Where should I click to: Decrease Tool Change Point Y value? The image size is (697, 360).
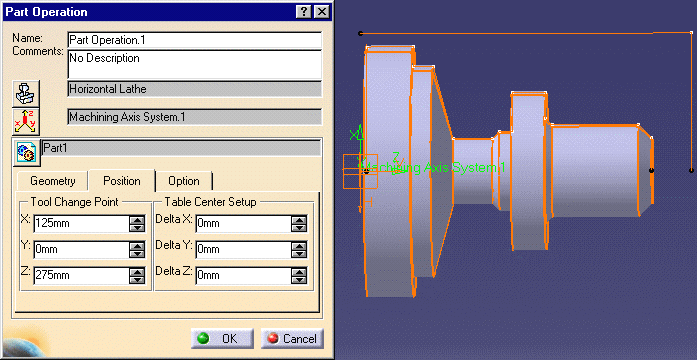click(x=137, y=254)
